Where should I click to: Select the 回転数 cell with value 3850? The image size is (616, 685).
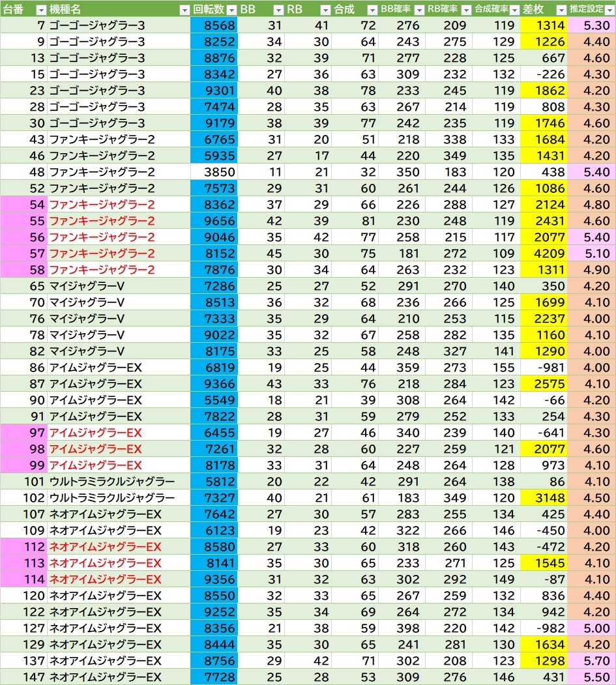(x=214, y=172)
